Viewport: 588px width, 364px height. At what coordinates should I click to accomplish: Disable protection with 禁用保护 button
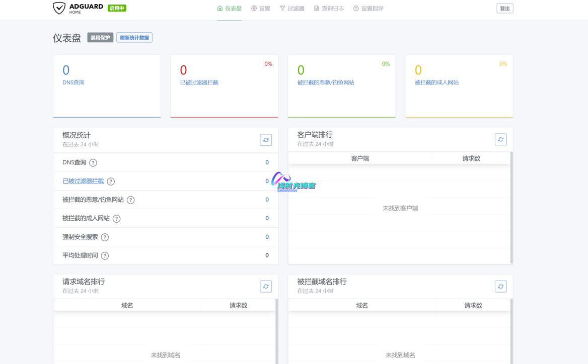pos(100,38)
